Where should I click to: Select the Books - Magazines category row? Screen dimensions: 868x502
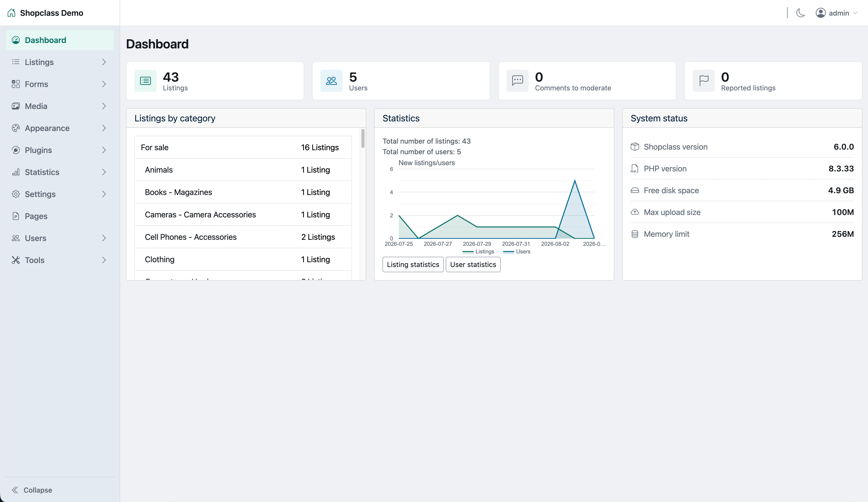pos(243,192)
